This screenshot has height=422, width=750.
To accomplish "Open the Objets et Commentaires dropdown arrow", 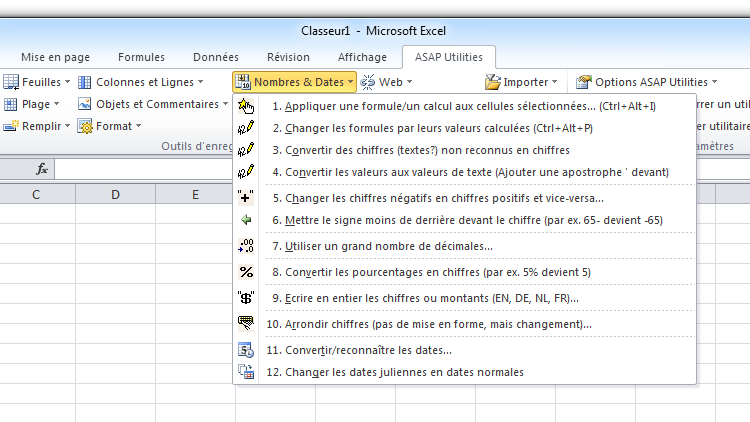I will [x=225, y=104].
